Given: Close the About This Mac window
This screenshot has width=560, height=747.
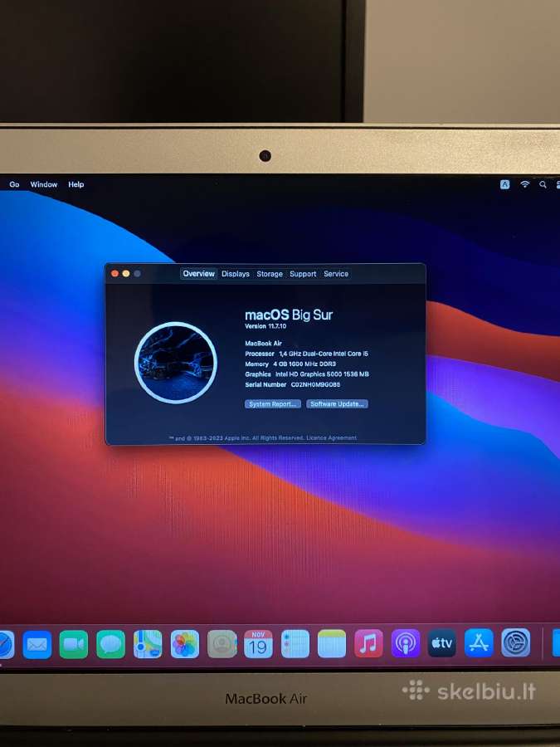Looking at the screenshot, I should point(114,273).
